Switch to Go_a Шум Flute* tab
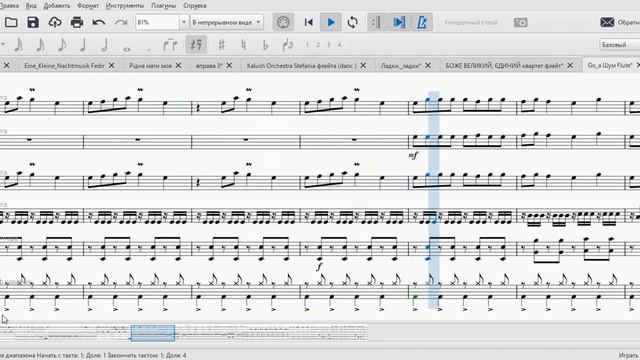 610,65
